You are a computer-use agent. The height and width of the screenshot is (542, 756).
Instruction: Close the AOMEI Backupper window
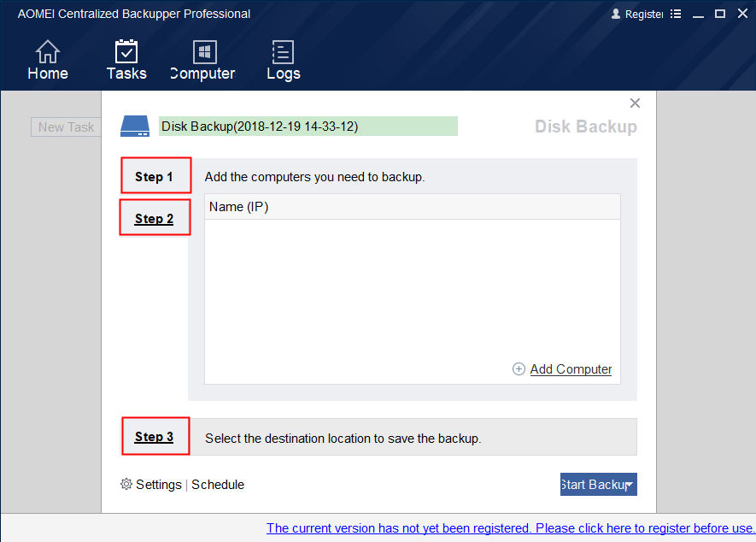click(742, 14)
